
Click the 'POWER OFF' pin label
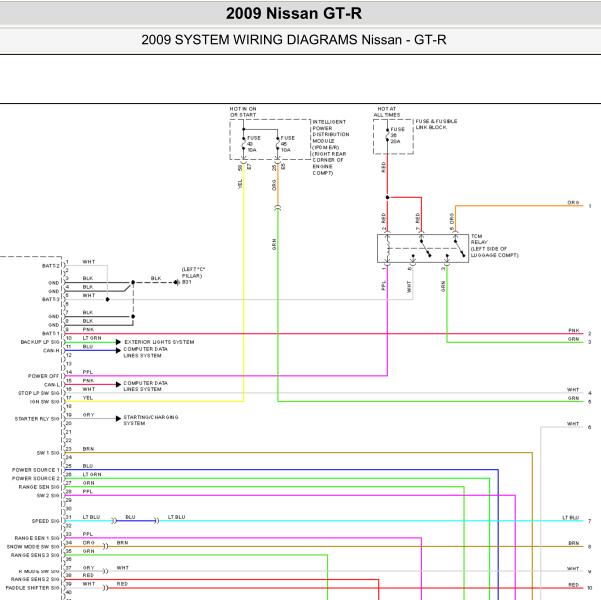pos(44,376)
